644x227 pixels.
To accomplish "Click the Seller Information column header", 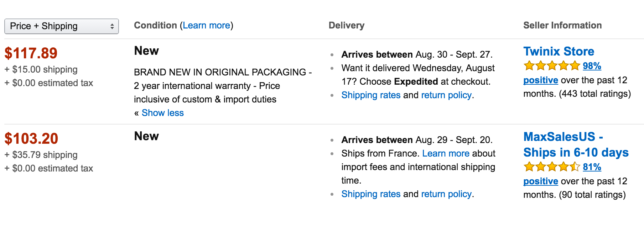I will (x=562, y=26).
